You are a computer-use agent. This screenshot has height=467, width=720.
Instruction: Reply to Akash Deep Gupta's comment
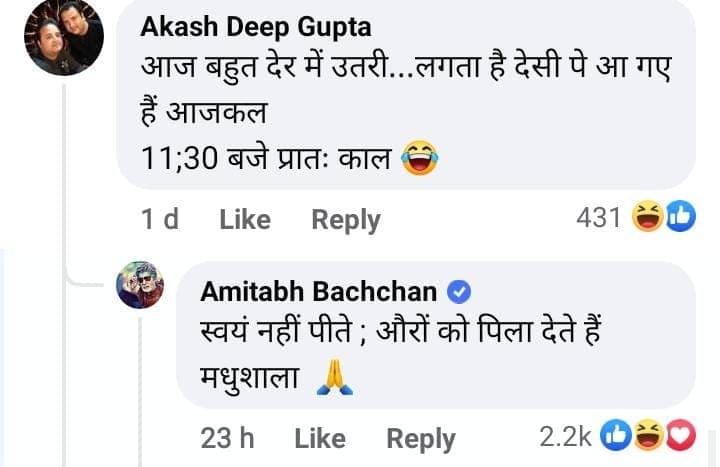pos(346,219)
